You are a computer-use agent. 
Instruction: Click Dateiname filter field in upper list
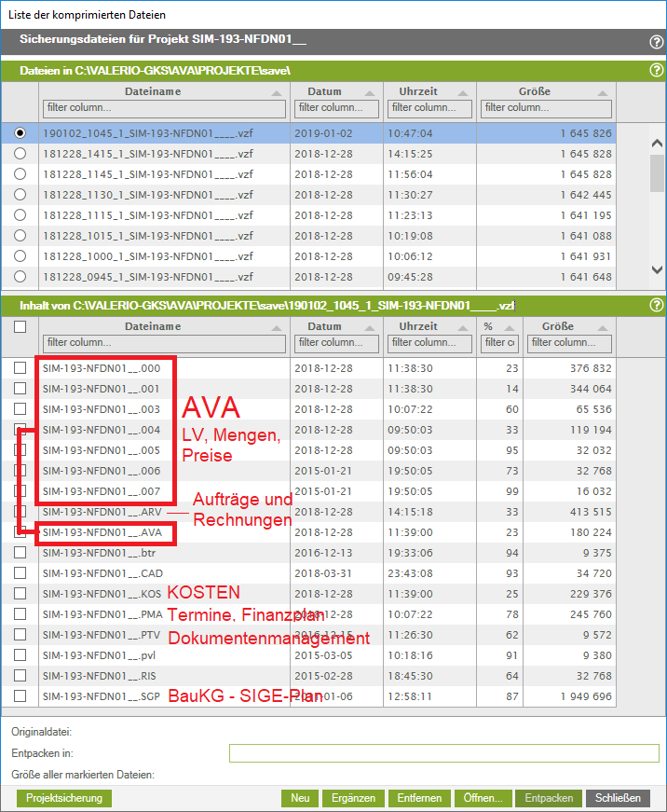[165, 108]
